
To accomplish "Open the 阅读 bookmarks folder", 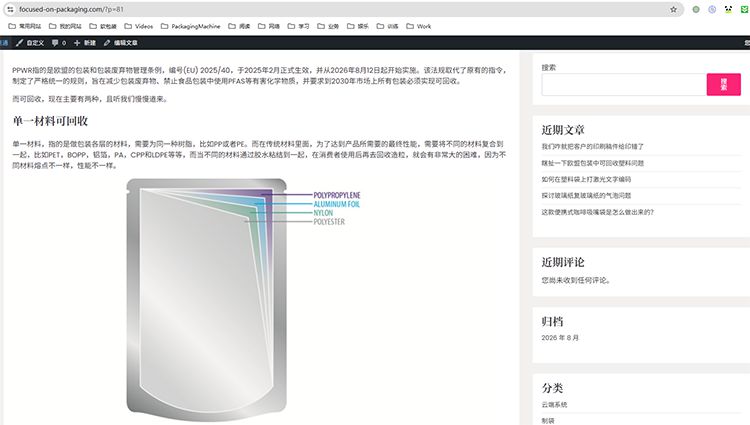I will [239, 26].
